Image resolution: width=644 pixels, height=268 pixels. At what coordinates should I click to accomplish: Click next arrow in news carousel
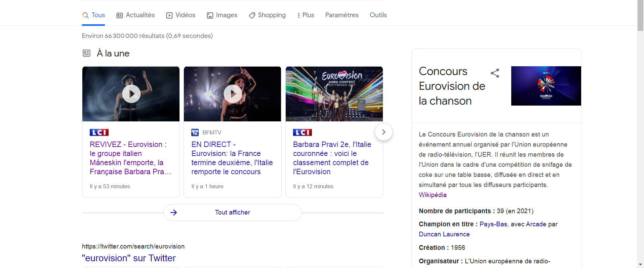384,132
